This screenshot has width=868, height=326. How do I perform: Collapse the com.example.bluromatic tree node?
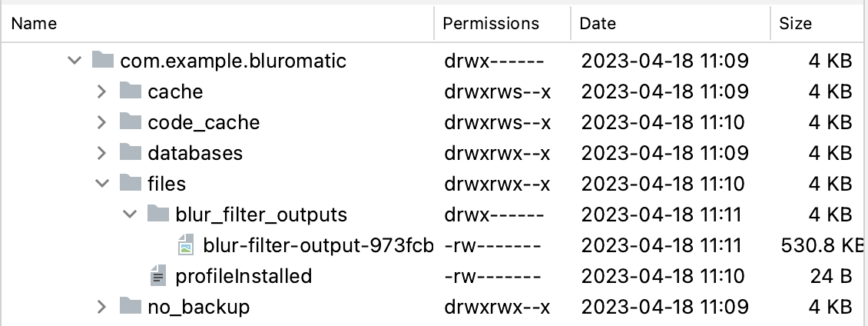click(x=74, y=61)
